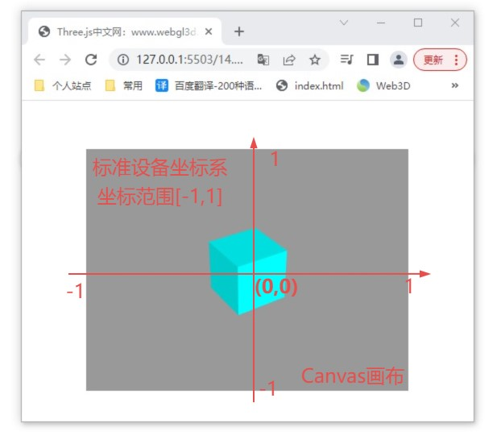Open the 百度翻译 bookmark

coord(209,85)
